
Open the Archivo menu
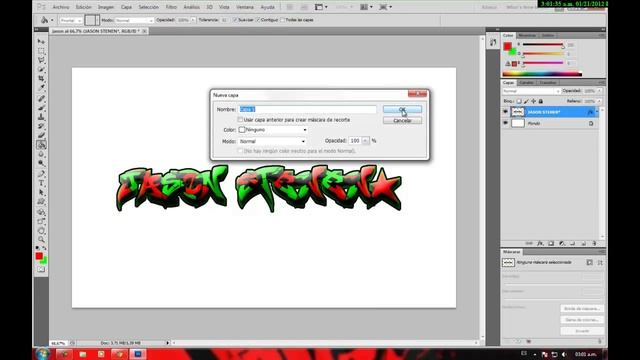point(61,7)
